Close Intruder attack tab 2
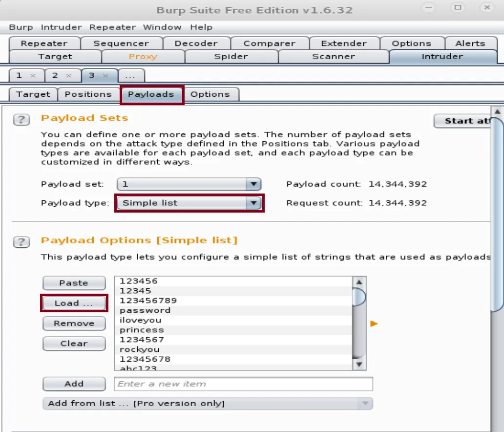 [68, 76]
